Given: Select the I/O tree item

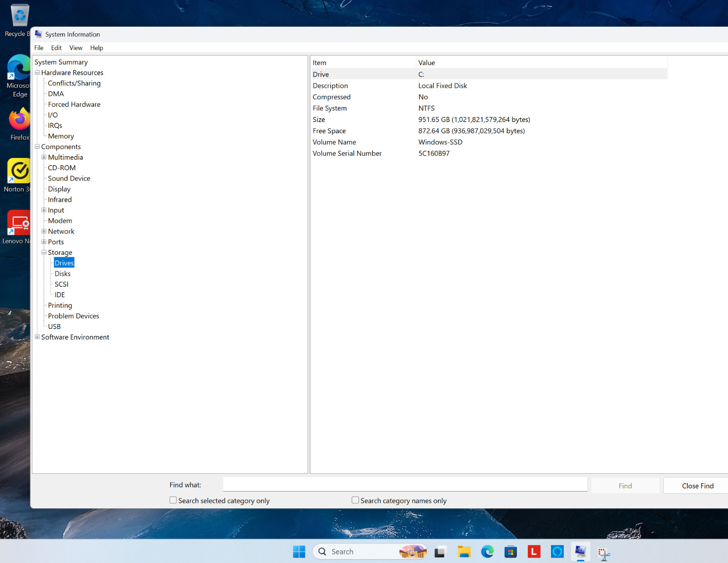Looking at the screenshot, I should (53, 115).
